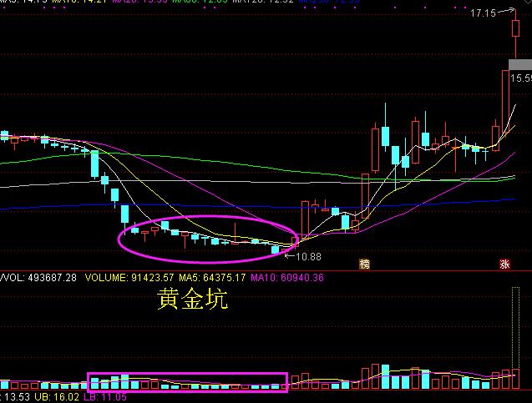Screen dimensions: 532x403
Task: Click the 榜 marker icon below the chart
Action: (x=365, y=264)
